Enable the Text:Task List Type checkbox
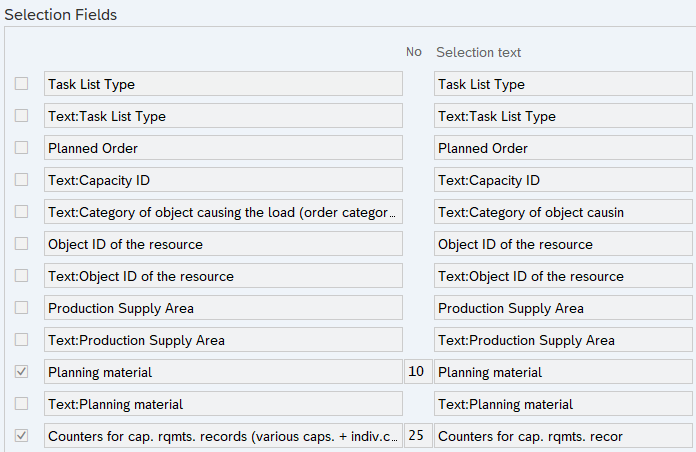 pos(21,116)
